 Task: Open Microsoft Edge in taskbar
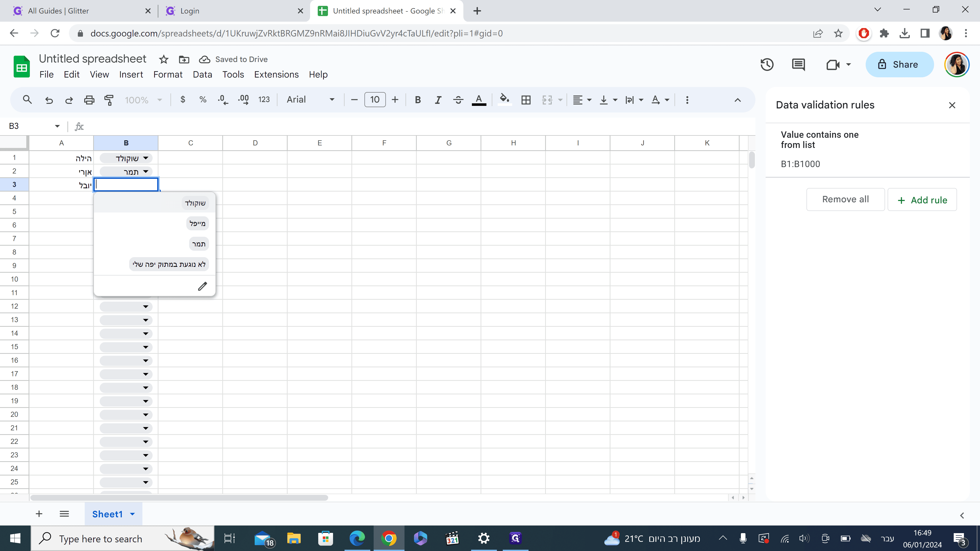click(x=357, y=539)
